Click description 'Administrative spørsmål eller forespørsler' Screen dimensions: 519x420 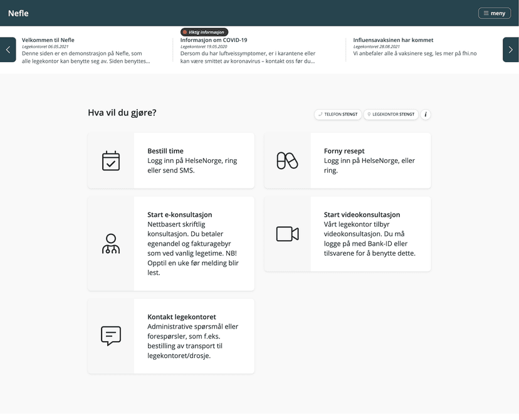click(x=192, y=332)
